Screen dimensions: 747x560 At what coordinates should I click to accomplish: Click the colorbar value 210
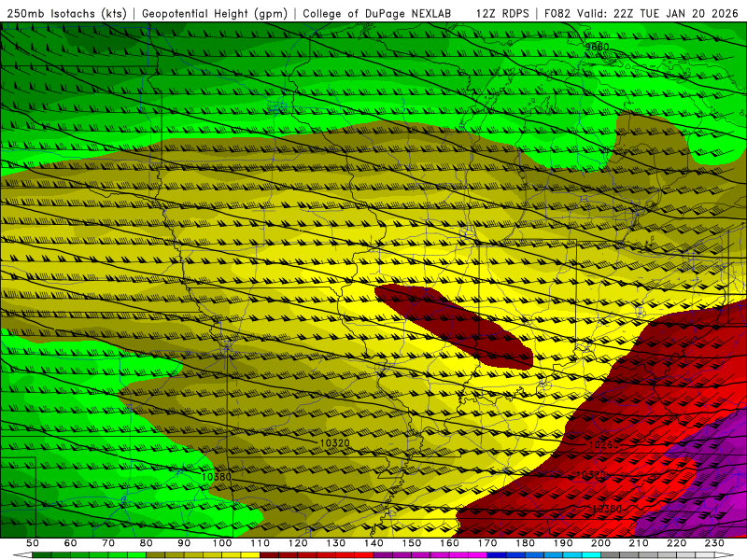point(639,543)
